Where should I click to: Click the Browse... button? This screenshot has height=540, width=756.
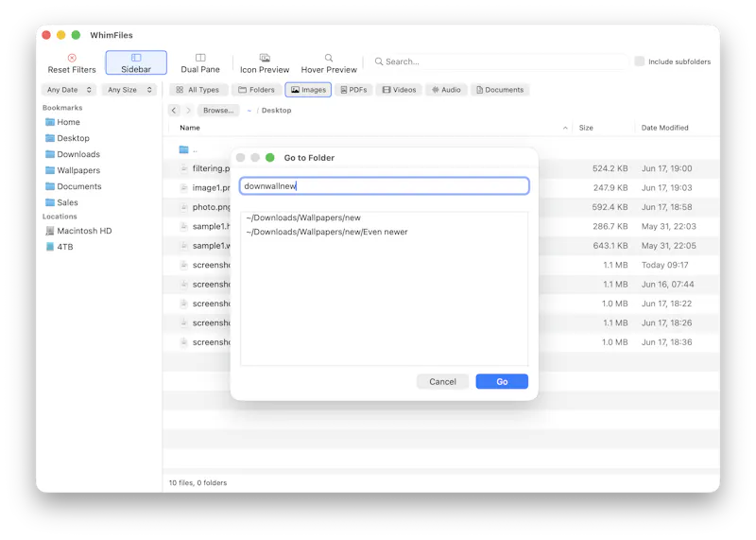pos(218,111)
